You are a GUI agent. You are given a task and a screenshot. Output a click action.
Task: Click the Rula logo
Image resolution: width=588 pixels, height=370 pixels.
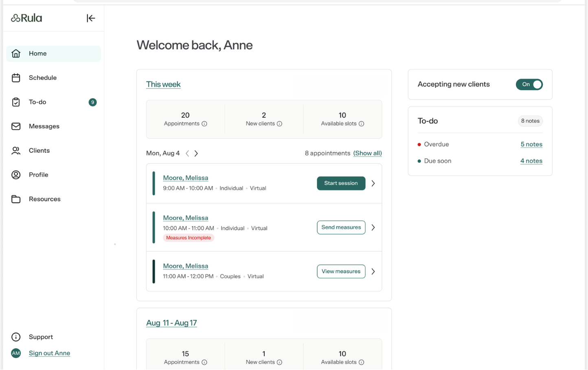(x=26, y=18)
